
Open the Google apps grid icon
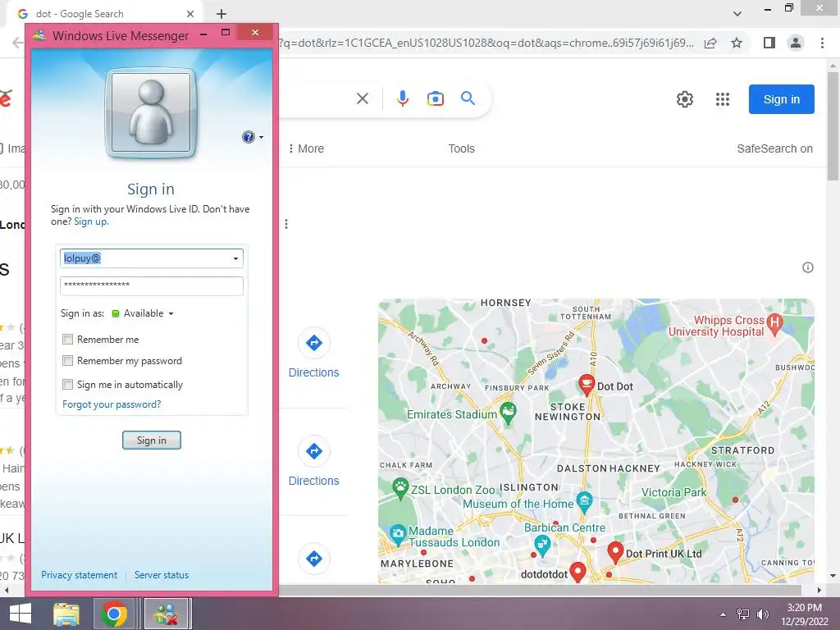[x=723, y=99]
